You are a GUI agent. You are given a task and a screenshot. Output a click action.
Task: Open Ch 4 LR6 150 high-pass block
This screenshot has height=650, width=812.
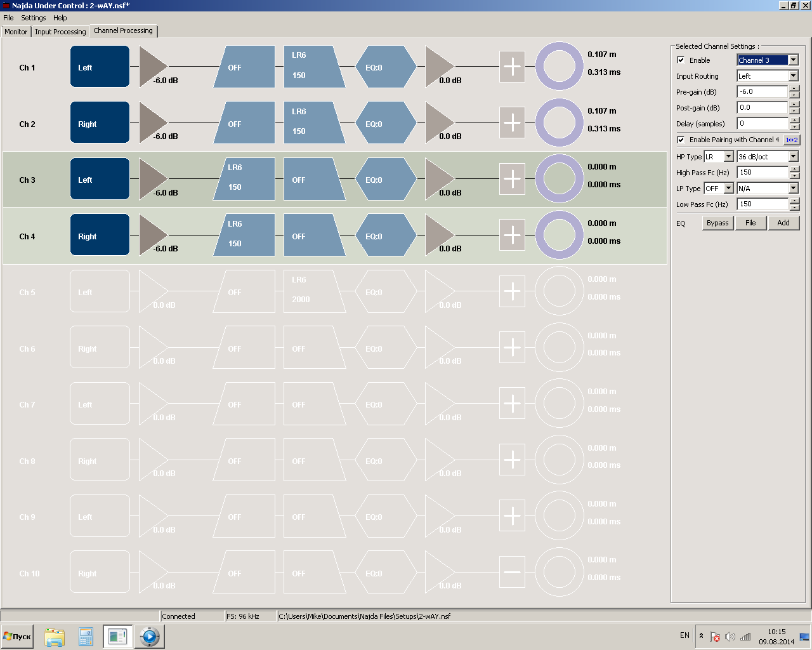[x=244, y=235]
